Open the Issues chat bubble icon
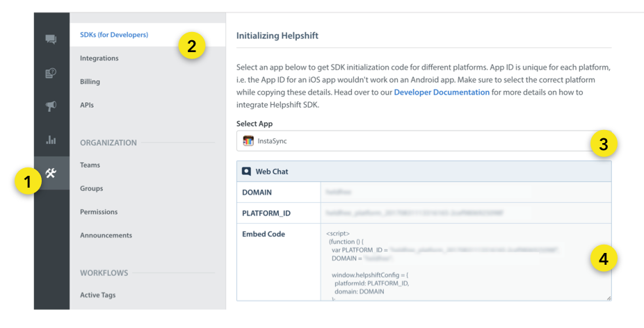 point(51,39)
